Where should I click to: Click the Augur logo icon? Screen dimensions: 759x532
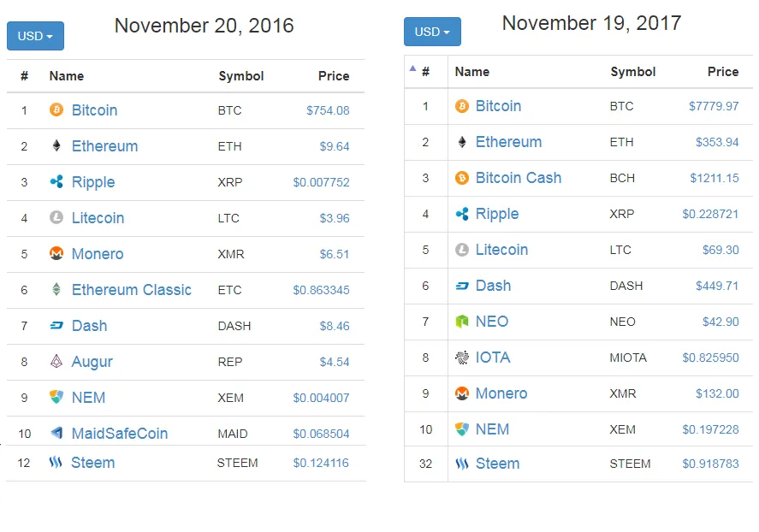tap(56, 362)
